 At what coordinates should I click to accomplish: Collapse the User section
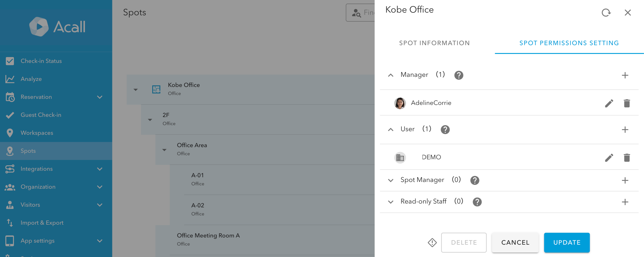tap(390, 129)
